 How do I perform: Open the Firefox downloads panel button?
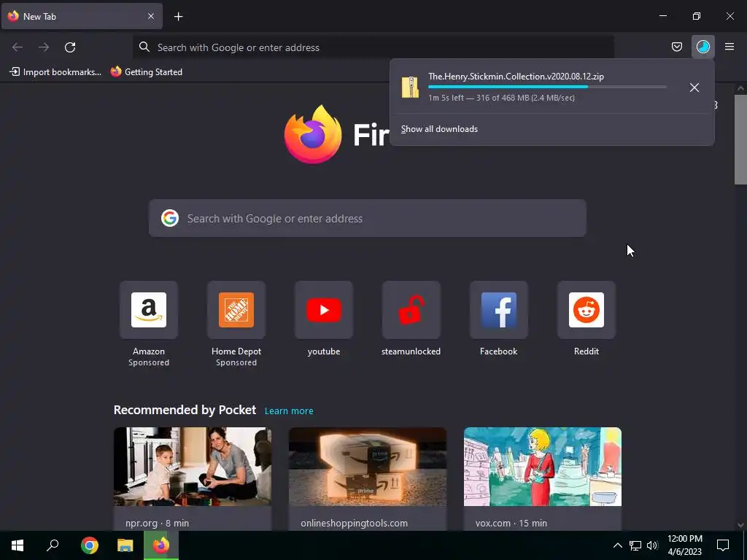point(703,47)
